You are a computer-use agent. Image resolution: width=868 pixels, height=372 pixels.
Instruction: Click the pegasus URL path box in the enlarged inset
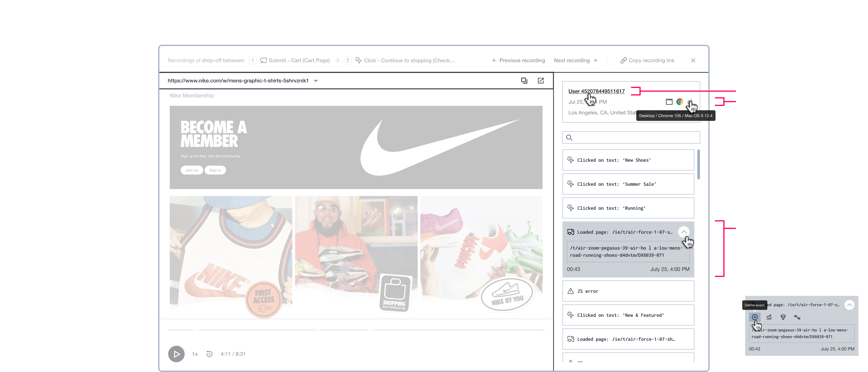[801, 333]
